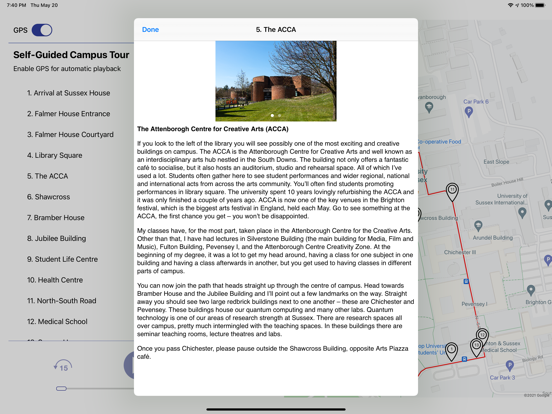Rewind audio 15 seconds
This screenshot has width=552, height=414.
[x=63, y=366]
